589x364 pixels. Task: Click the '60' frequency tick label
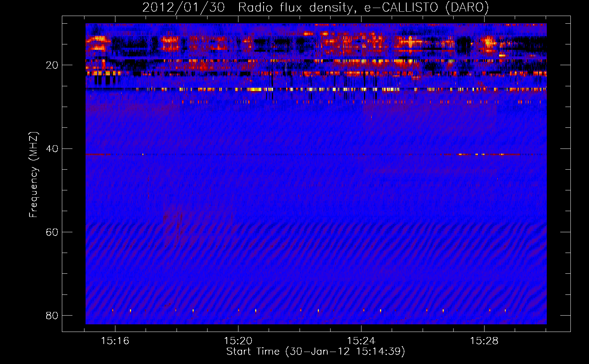(x=52, y=232)
